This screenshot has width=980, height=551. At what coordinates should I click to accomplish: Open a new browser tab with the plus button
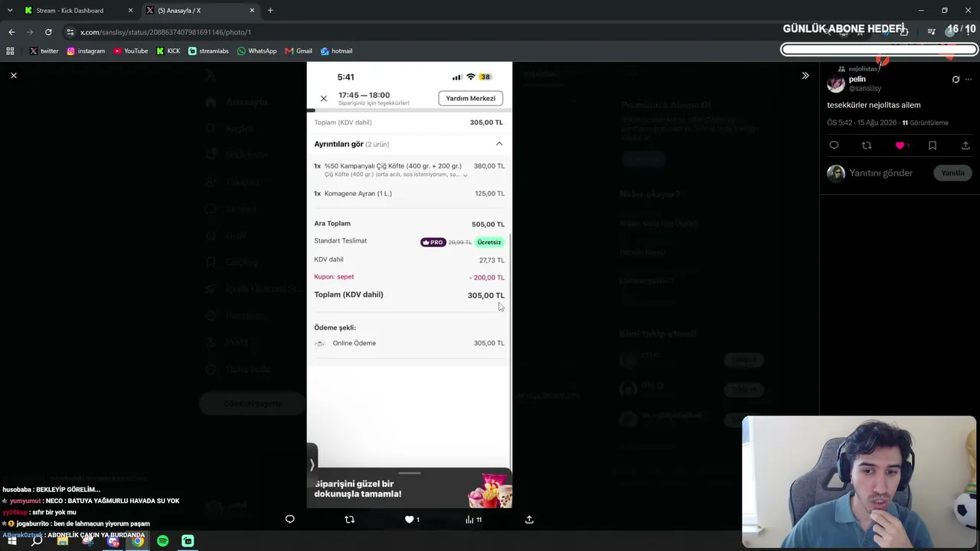(270, 11)
